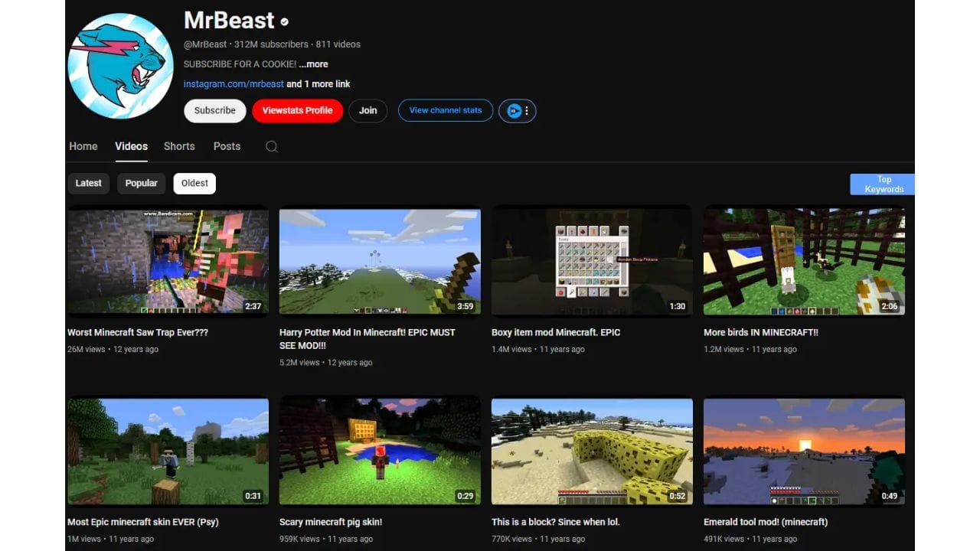Click title 'Emerald tool mod! (minecraft)'
The width and height of the screenshot is (980, 551).
(x=766, y=523)
